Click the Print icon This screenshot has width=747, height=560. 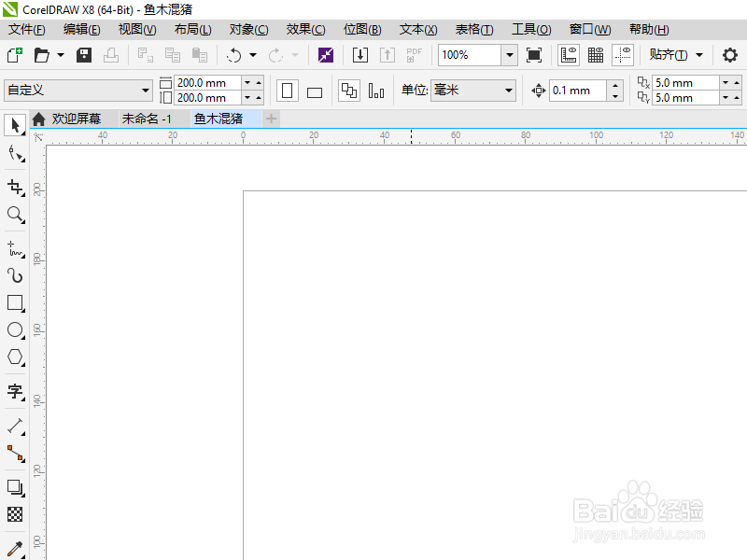coord(111,55)
